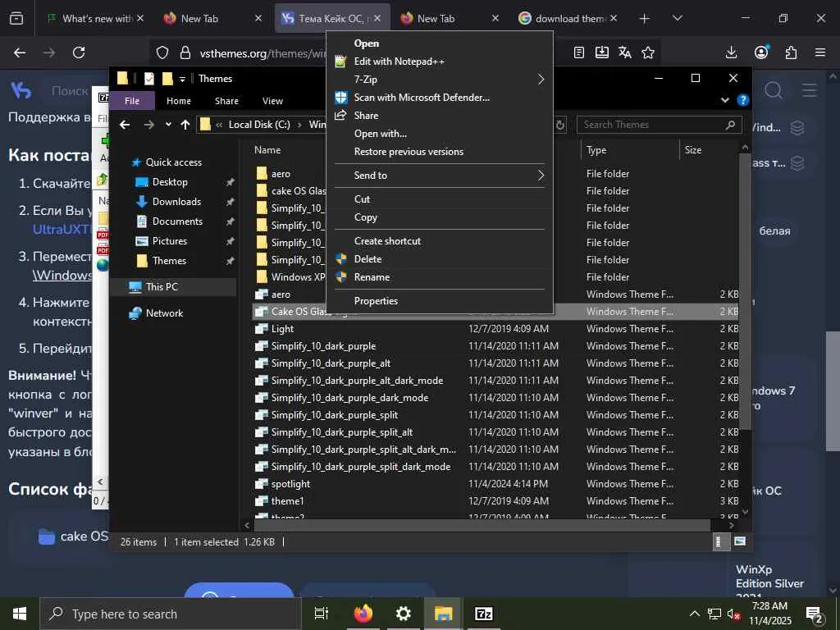Go back in Explorer navigation
This screenshot has width=840, height=630.
[125, 125]
